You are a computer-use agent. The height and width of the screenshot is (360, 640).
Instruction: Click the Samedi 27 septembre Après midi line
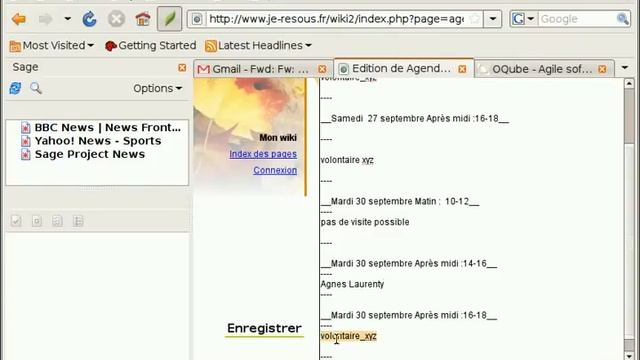[x=415, y=119]
